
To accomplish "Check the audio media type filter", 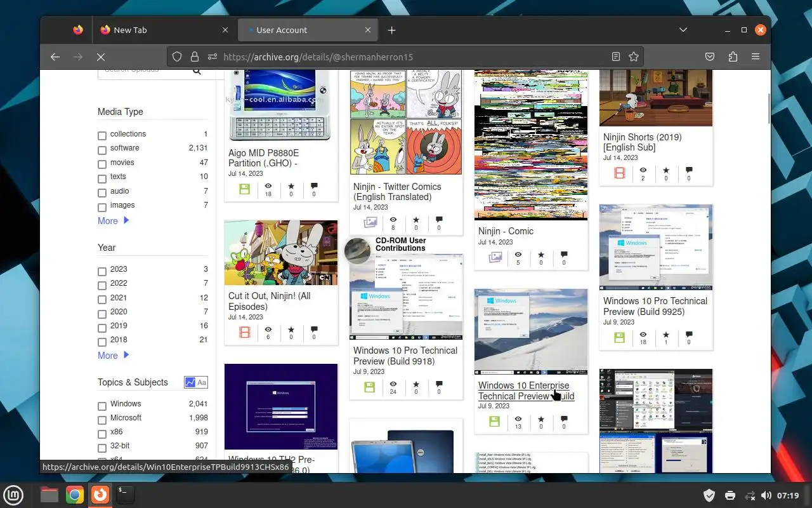I will click(x=102, y=193).
